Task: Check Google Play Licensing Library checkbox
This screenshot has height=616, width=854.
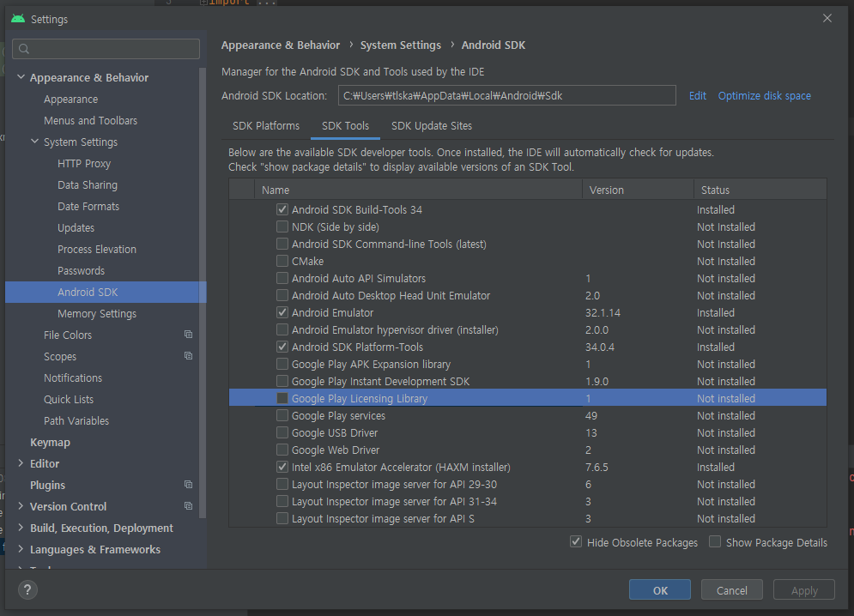Action: [282, 398]
